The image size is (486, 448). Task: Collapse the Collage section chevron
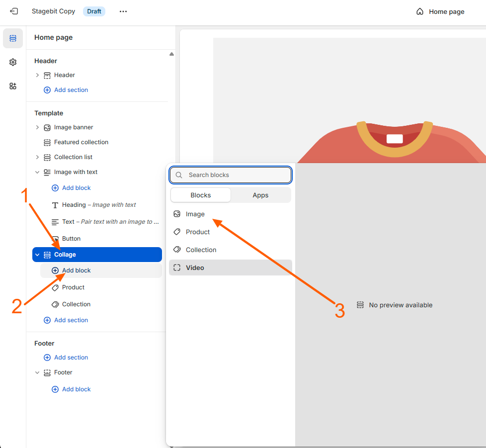coord(37,255)
